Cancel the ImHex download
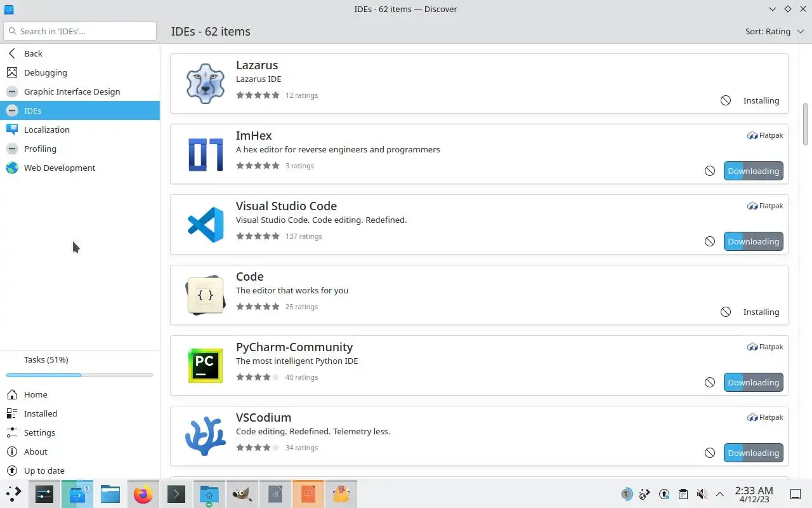812x508 pixels. point(710,171)
